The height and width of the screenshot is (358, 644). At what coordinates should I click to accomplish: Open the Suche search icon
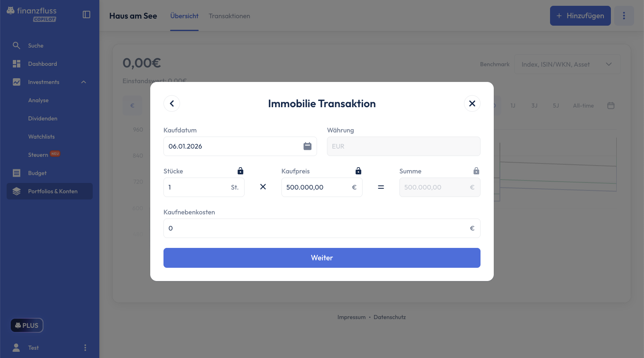click(x=17, y=46)
